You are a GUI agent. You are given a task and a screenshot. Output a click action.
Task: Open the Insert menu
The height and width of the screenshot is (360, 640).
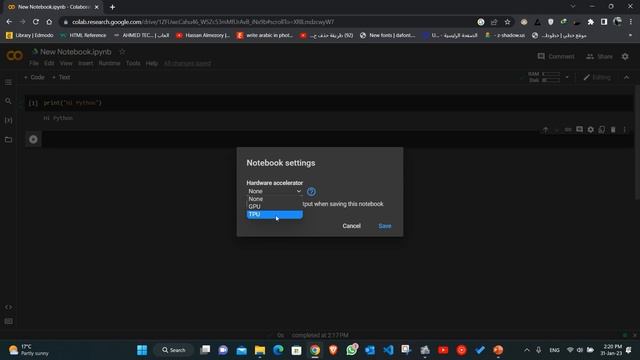click(x=85, y=63)
